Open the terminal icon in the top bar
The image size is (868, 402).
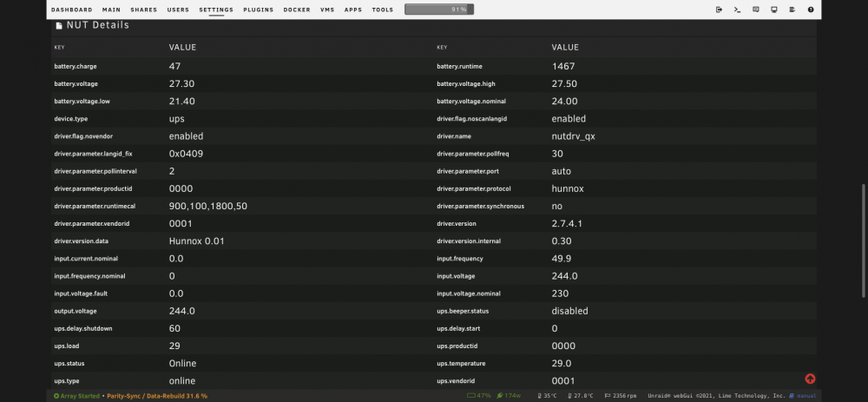tap(737, 10)
